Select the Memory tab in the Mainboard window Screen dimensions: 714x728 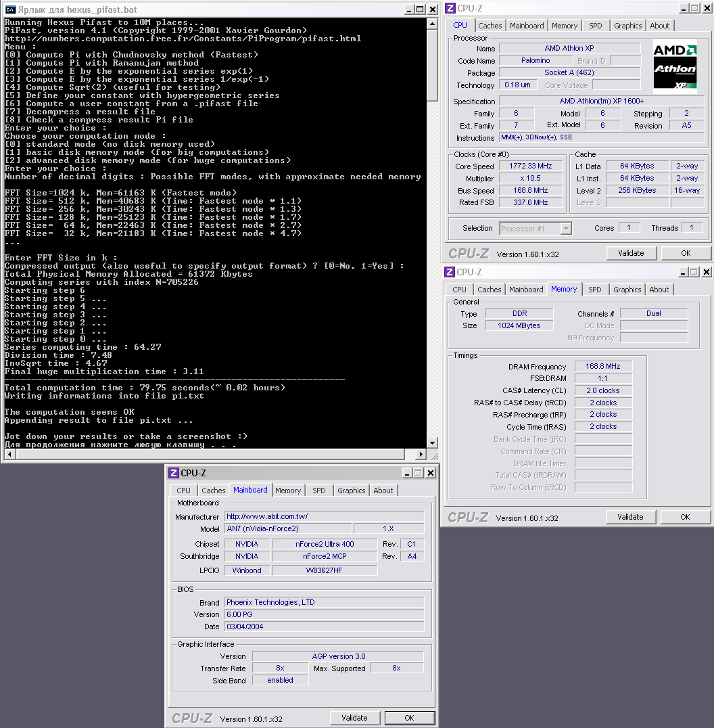pos(288,491)
